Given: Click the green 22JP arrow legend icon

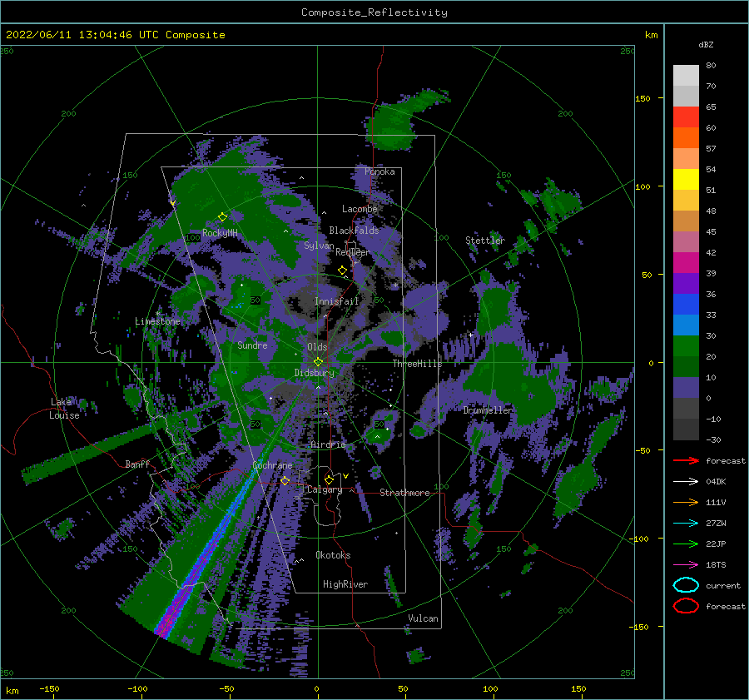Looking at the screenshot, I should coord(686,544).
